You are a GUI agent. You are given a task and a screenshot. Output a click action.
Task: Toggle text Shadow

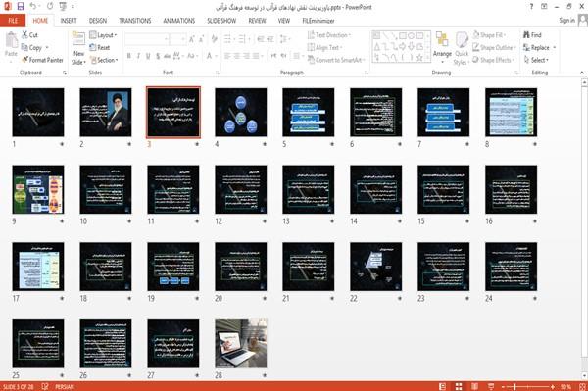[x=158, y=56]
